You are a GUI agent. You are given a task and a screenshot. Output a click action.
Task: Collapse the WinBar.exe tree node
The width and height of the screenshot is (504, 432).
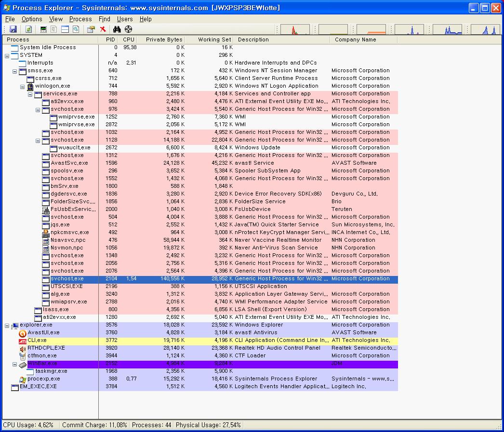point(14,364)
